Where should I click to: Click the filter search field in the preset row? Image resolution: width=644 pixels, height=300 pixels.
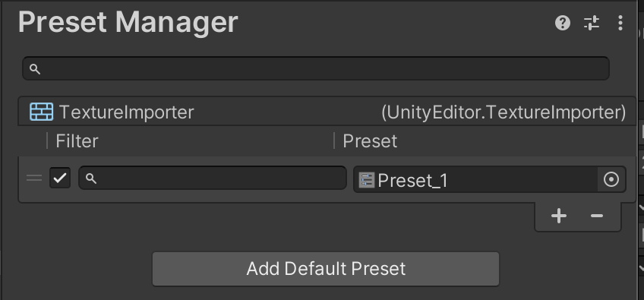pos(213,178)
